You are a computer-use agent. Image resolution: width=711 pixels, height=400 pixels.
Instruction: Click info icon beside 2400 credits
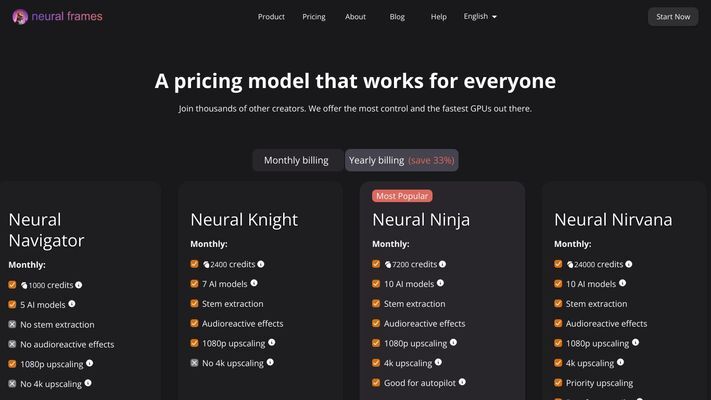[x=260, y=264]
